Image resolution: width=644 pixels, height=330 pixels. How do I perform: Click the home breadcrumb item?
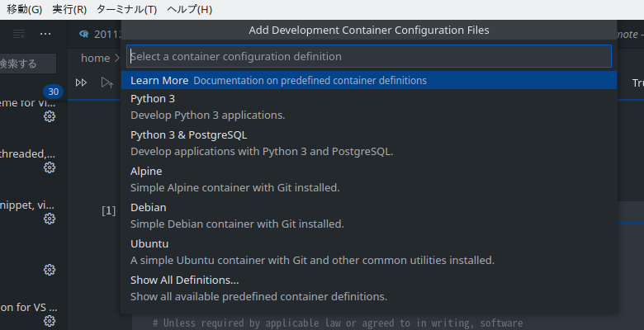point(95,59)
